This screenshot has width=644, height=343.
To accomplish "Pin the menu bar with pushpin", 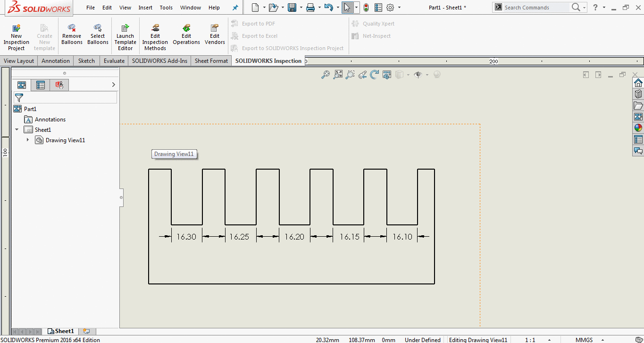I will click(235, 8).
